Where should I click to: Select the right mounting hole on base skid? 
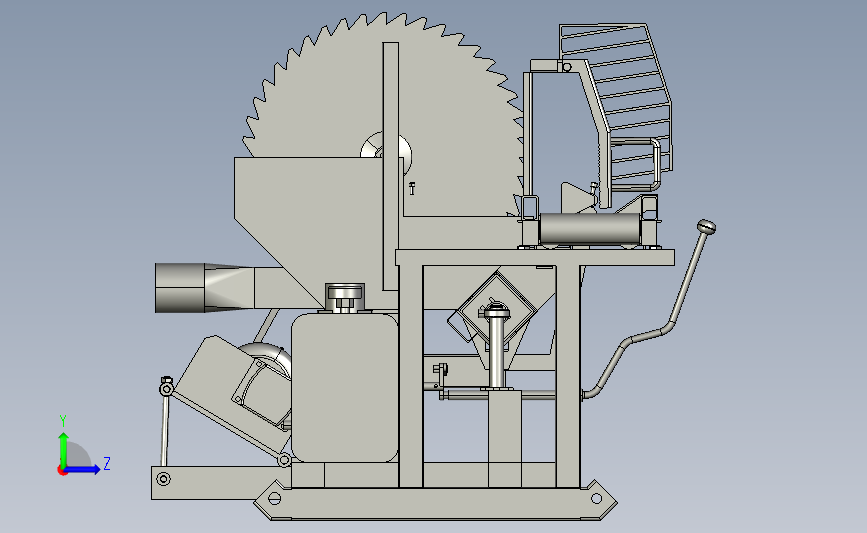click(x=596, y=499)
